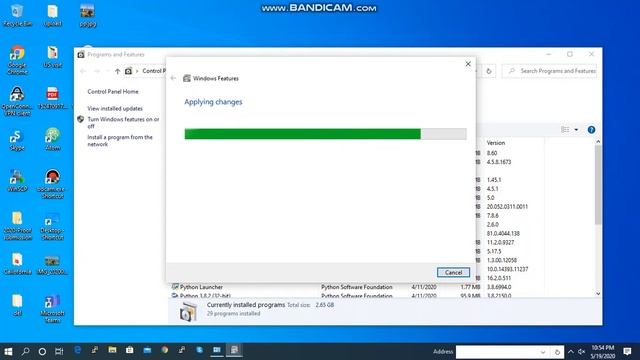Click Install a program from the network

tap(120, 140)
